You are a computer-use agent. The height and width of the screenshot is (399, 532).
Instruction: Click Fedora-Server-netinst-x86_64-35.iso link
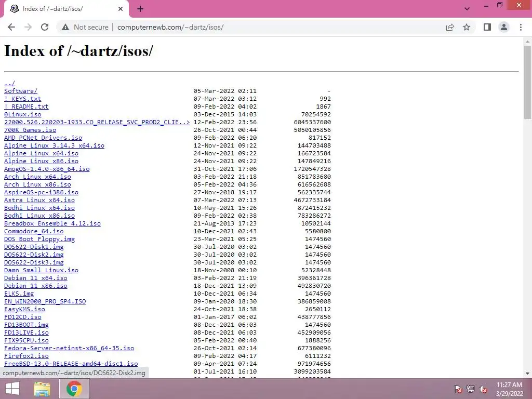[x=69, y=349]
